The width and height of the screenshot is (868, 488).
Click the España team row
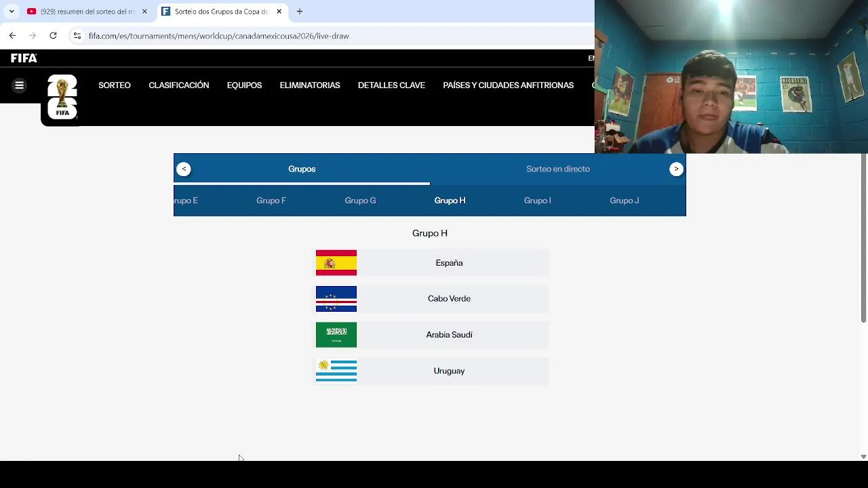[432, 263]
